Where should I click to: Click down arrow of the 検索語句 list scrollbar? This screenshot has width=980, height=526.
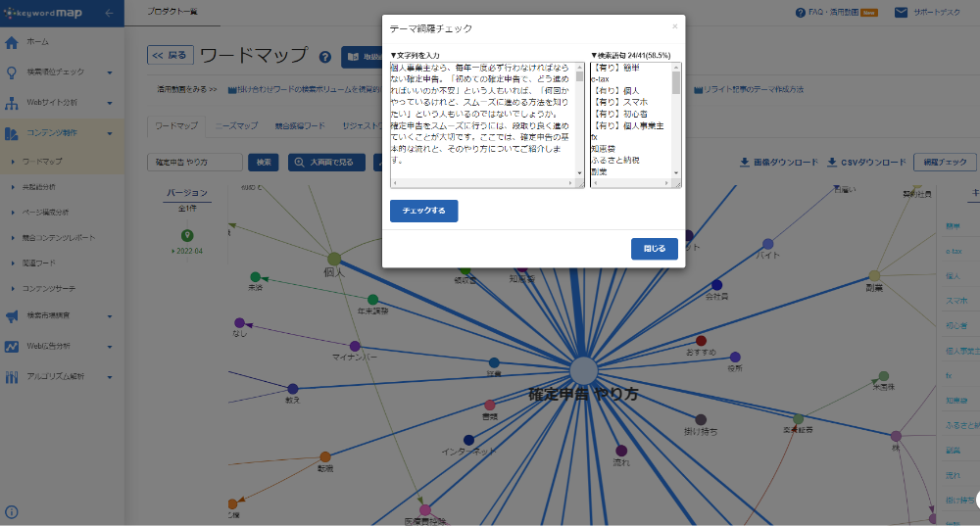pyautogui.click(x=675, y=173)
